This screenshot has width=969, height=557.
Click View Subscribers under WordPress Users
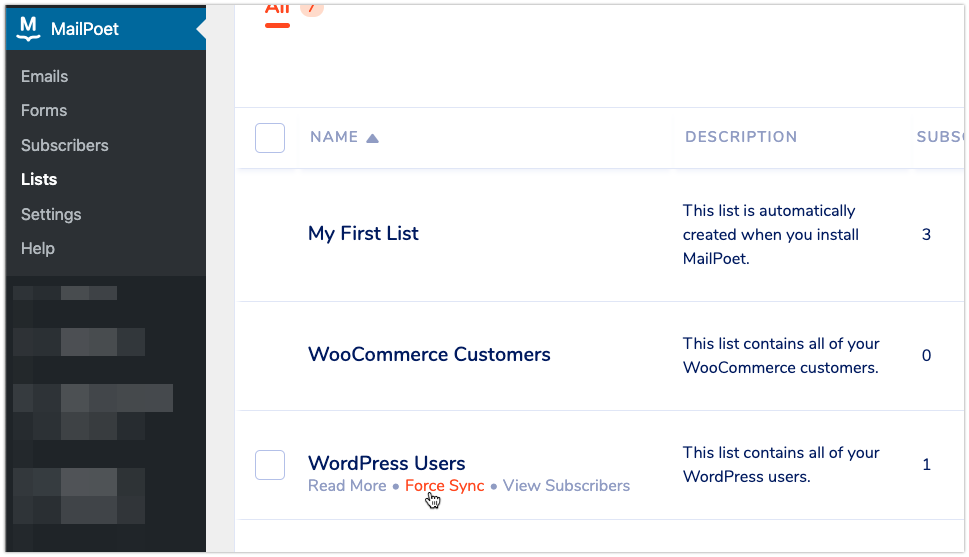coord(566,486)
